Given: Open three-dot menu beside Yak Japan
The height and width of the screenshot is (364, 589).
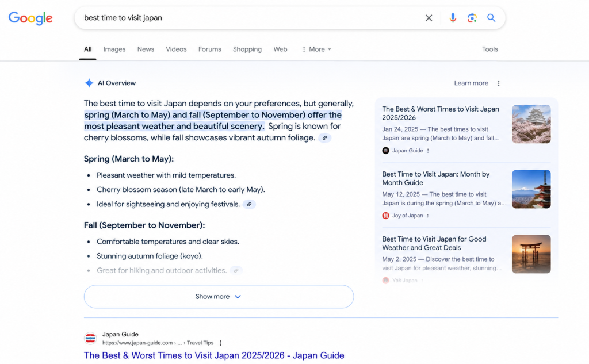Looking at the screenshot, I should (422, 281).
